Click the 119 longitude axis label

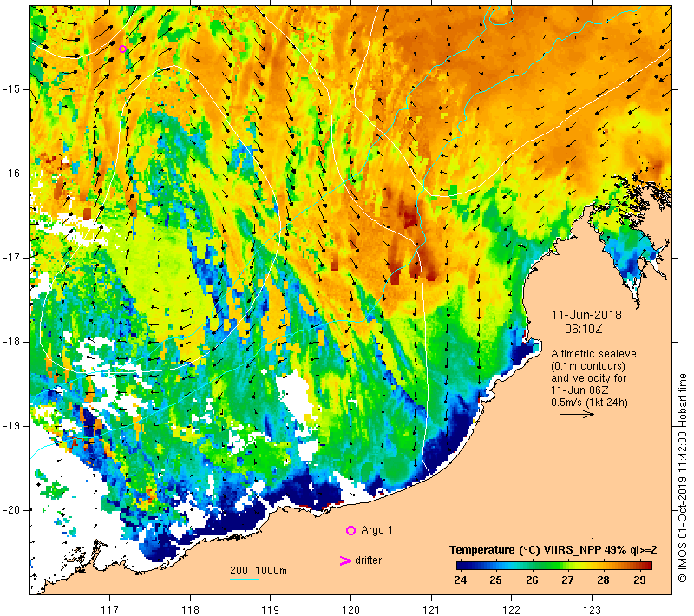point(271,610)
